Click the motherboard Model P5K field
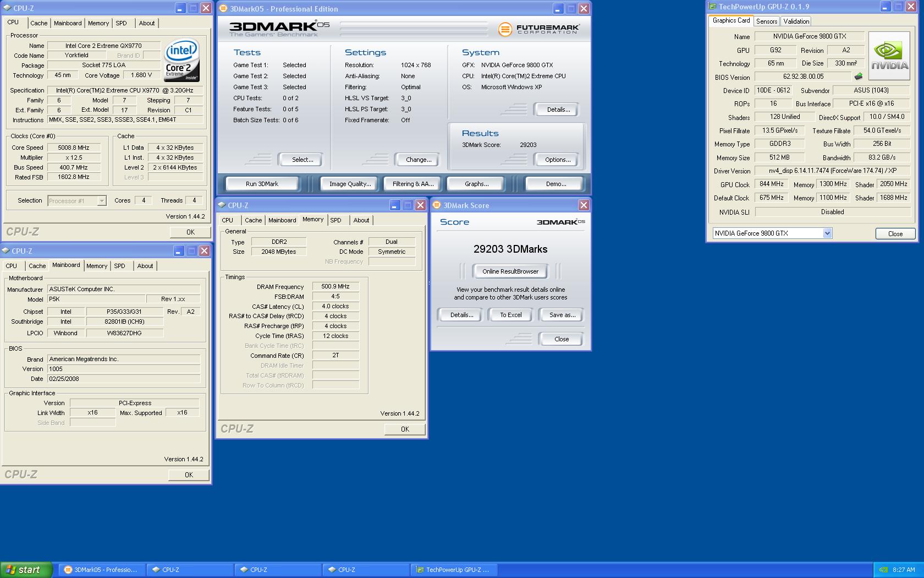 coord(97,299)
